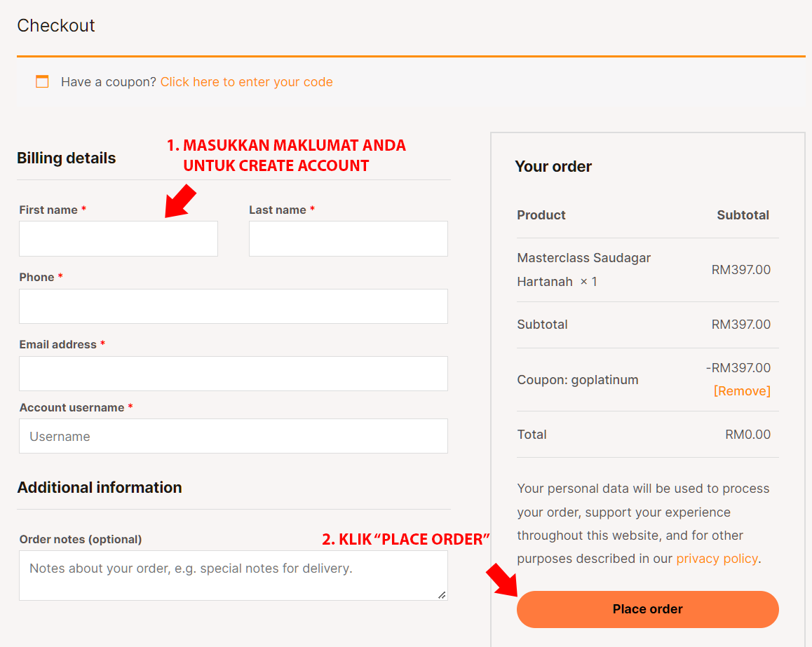Viewport: 812px width, 647px height.
Task: Click the Place order button
Action: tap(648, 609)
